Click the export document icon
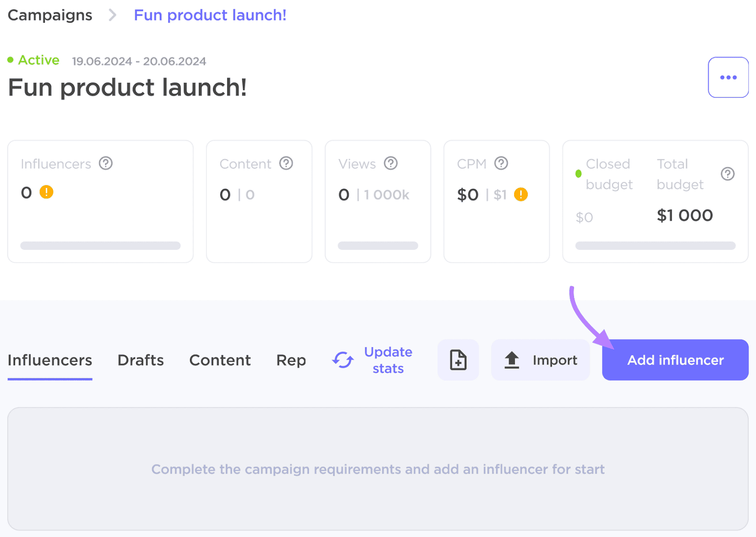Screen dimensions: 756x537 (x=458, y=360)
